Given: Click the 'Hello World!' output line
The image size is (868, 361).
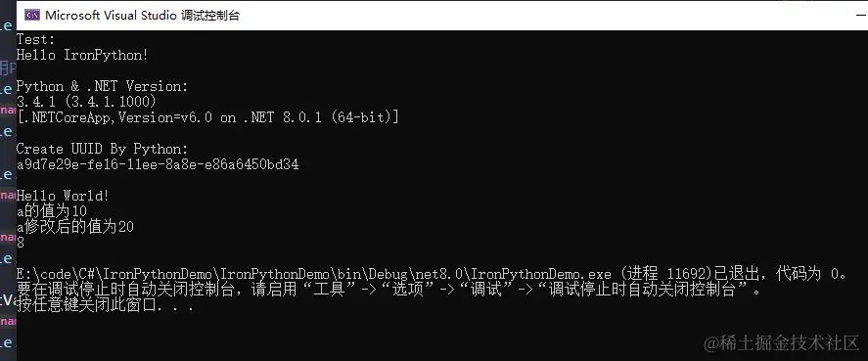Looking at the screenshot, I should pyautogui.click(x=63, y=196).
